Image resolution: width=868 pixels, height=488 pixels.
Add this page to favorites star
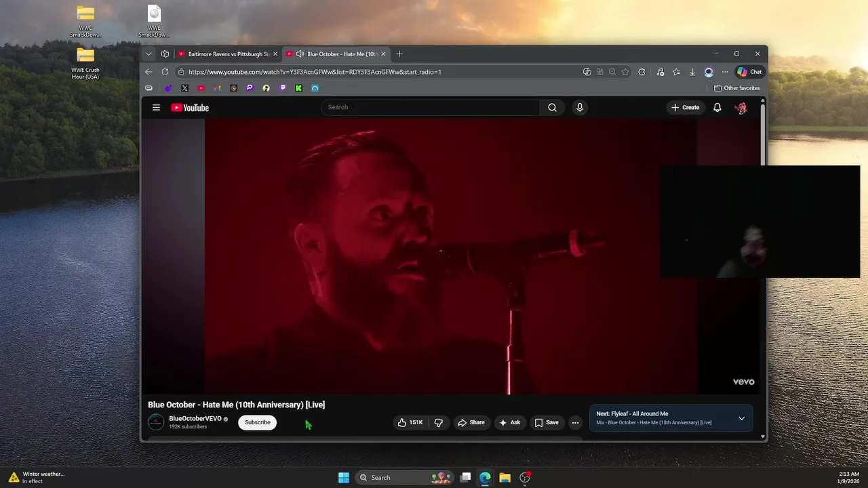[625, 72]
